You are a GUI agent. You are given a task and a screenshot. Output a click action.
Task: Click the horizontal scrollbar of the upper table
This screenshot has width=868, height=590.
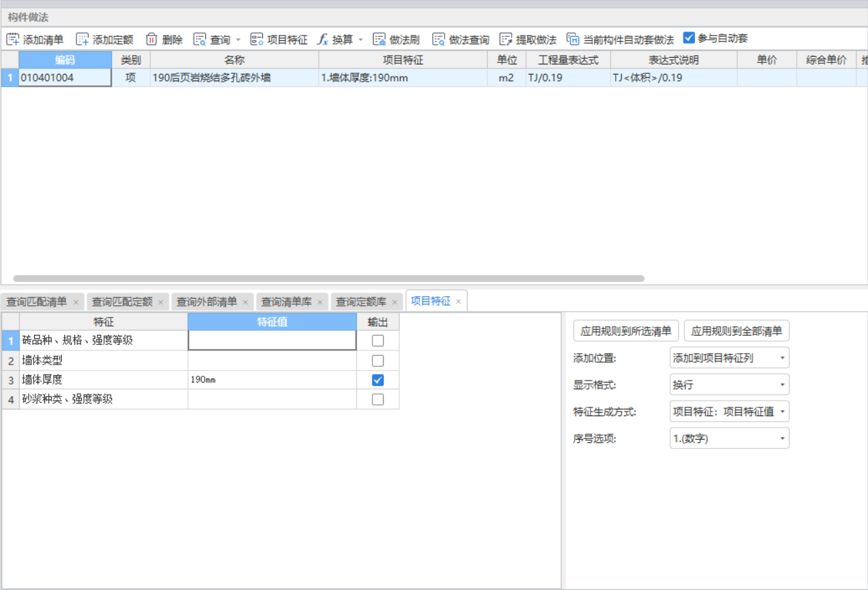tap(329, 278)
